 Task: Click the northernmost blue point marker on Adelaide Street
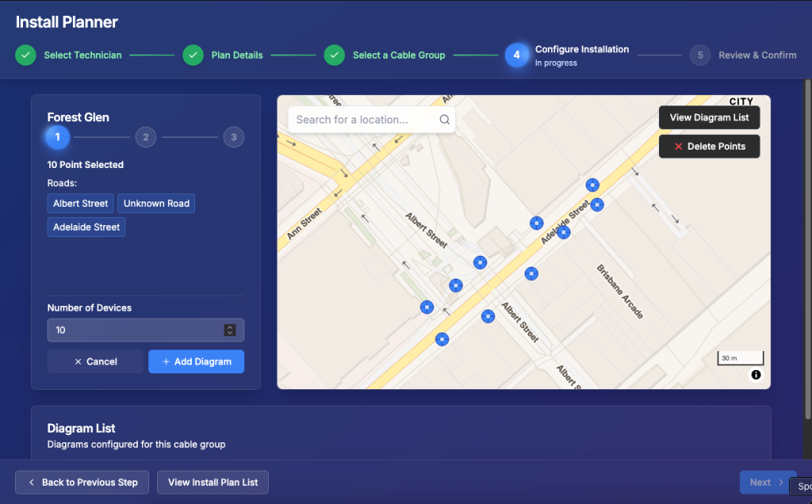click(x=592, y=185)
